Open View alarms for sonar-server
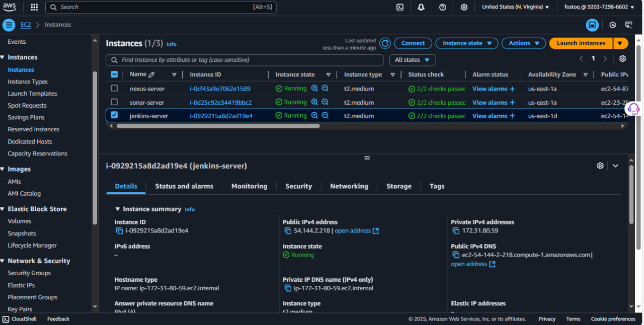The image size is (644, 325). coord(494,103)
